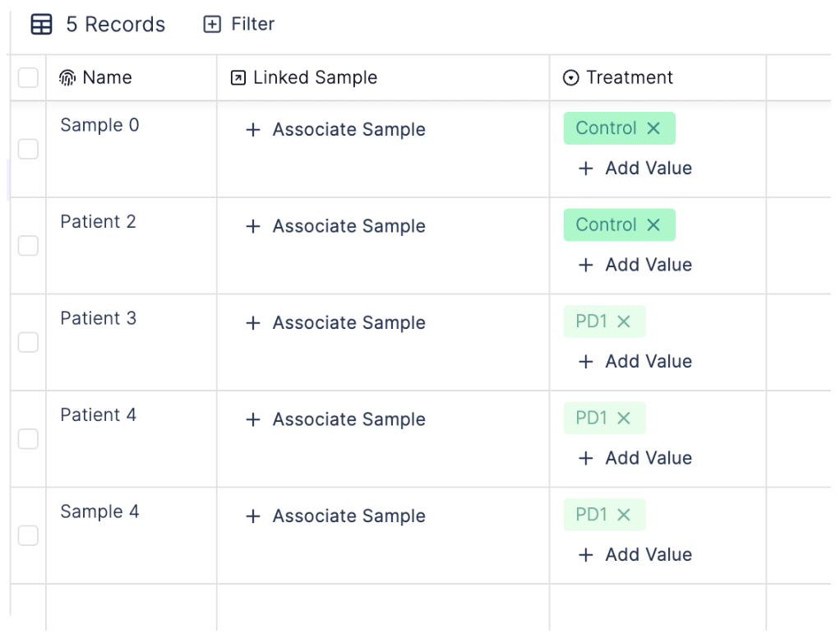840x643 pixels.
Task: Click the Linked Sample arrow icon
Action: click(238, 77)
